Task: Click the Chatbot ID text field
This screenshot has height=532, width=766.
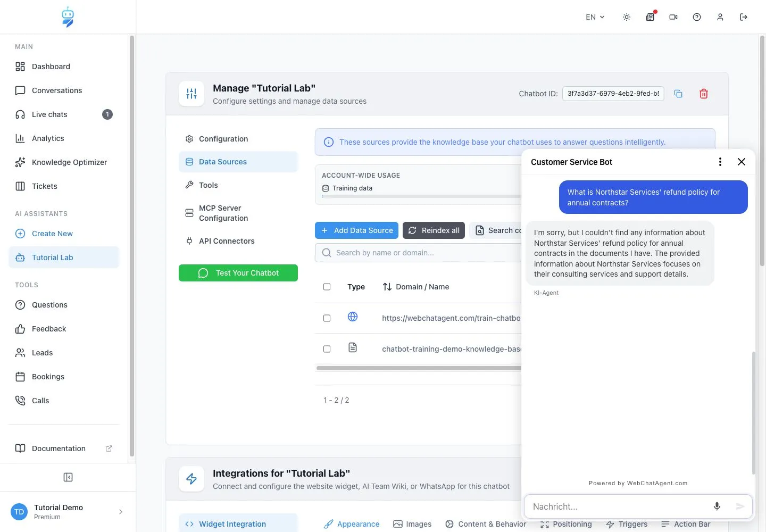Action: [613, 94]
